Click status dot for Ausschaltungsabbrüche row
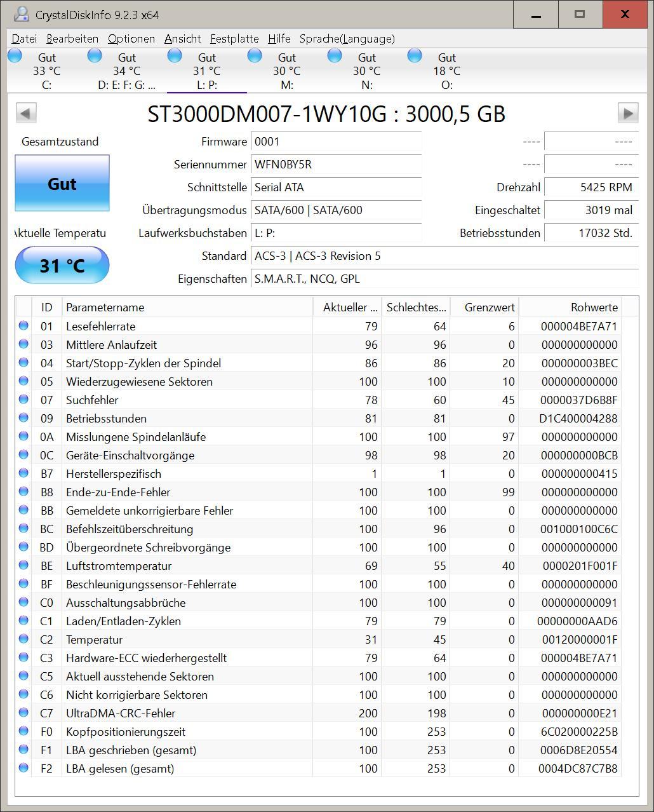Screen dimensions: 654x812 pyautogui.click(x=23, y=602)
